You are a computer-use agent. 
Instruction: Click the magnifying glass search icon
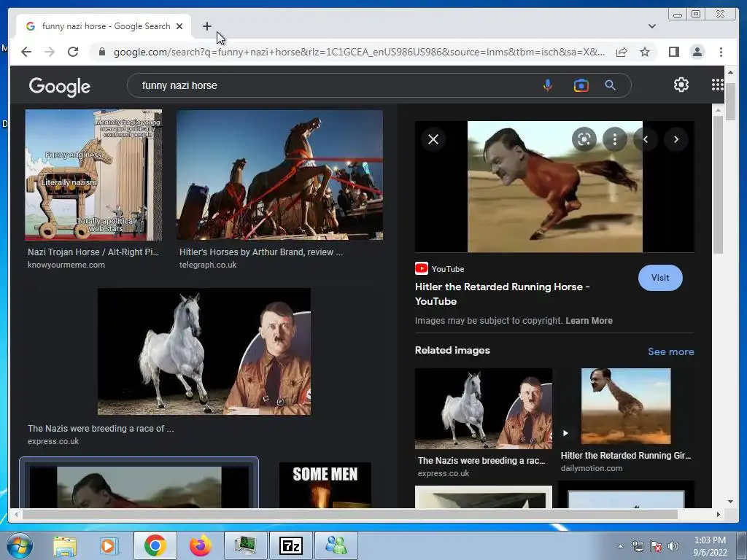tap(611, 85)
